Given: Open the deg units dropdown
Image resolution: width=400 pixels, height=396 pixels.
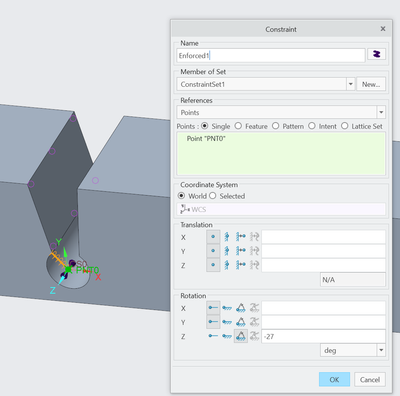Looking at the screenshot, I should pos(381,350).
